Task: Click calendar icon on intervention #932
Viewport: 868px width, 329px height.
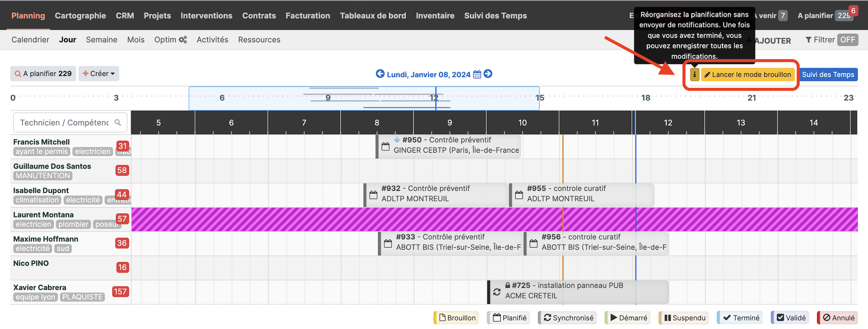Action: pos(373,195)
